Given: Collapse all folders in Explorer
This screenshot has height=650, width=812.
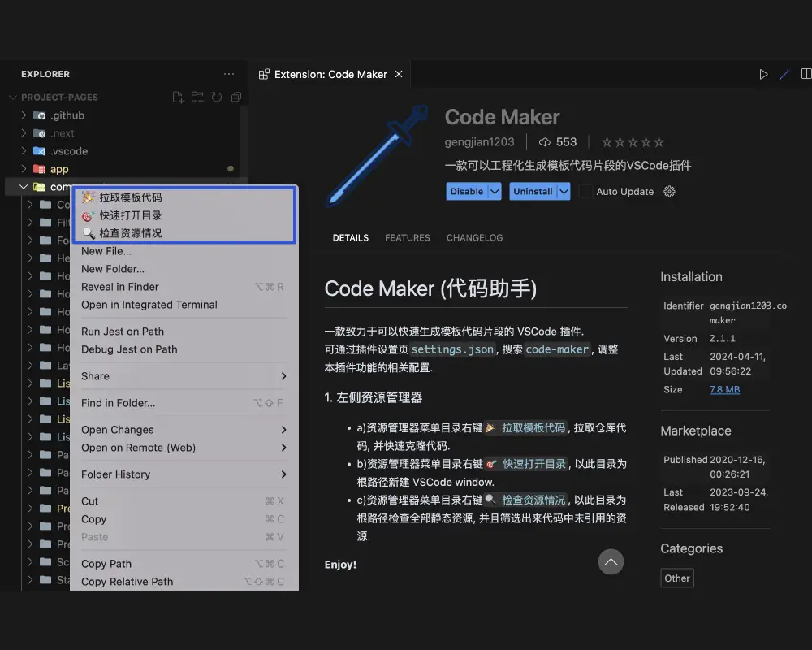Looking at the screenshot, I should point(235,97).
